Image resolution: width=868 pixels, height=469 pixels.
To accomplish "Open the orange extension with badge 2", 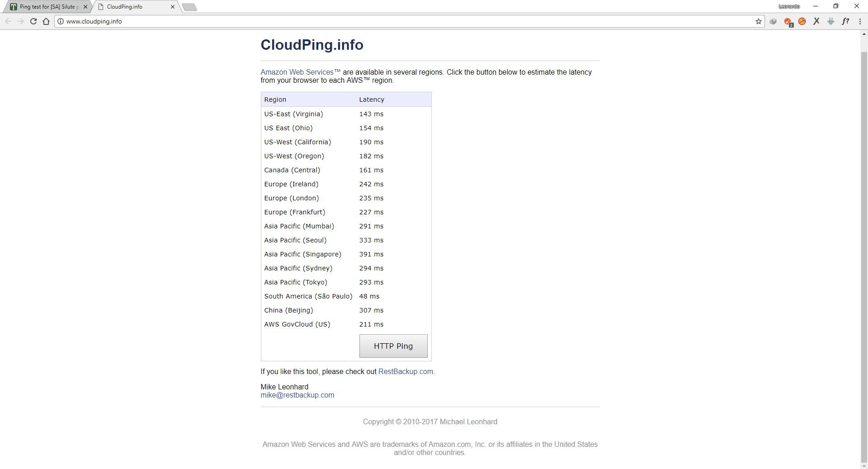I will coord(788,21).
